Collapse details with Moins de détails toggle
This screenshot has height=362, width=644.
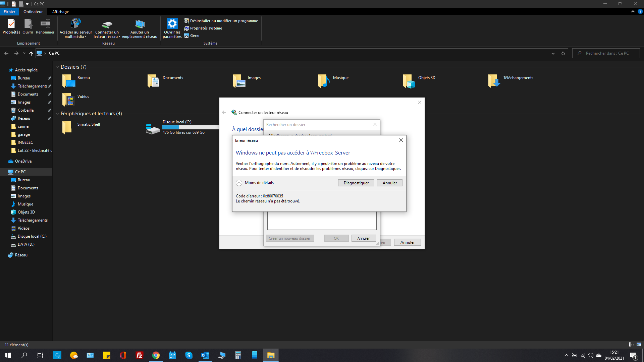239,183
